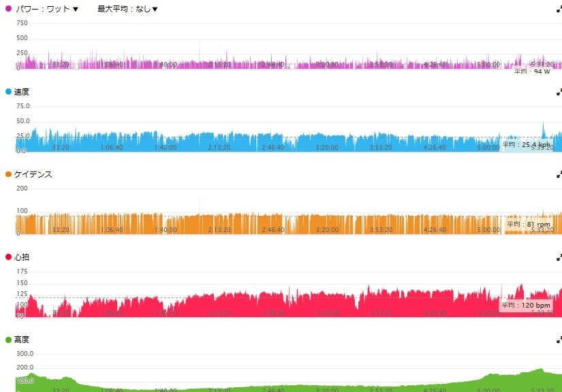Click the 平均：81 rpm average label

[x=529, y=225]
